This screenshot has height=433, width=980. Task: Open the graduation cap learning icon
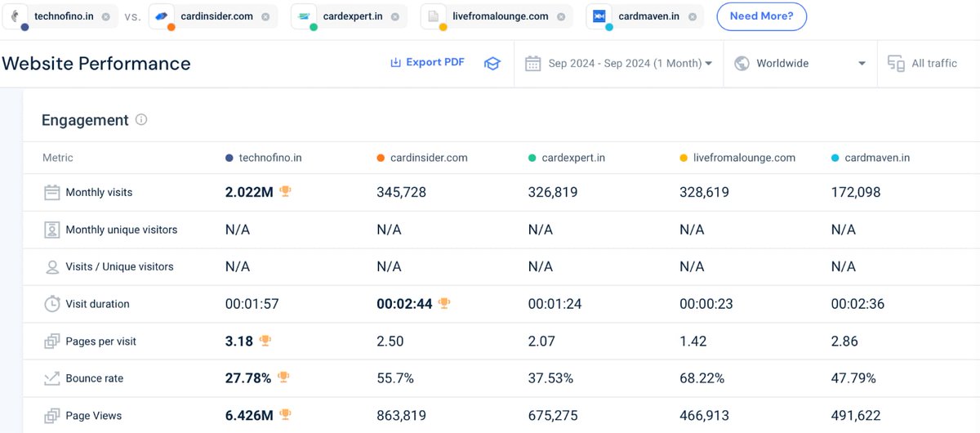[x=492, y=64]
